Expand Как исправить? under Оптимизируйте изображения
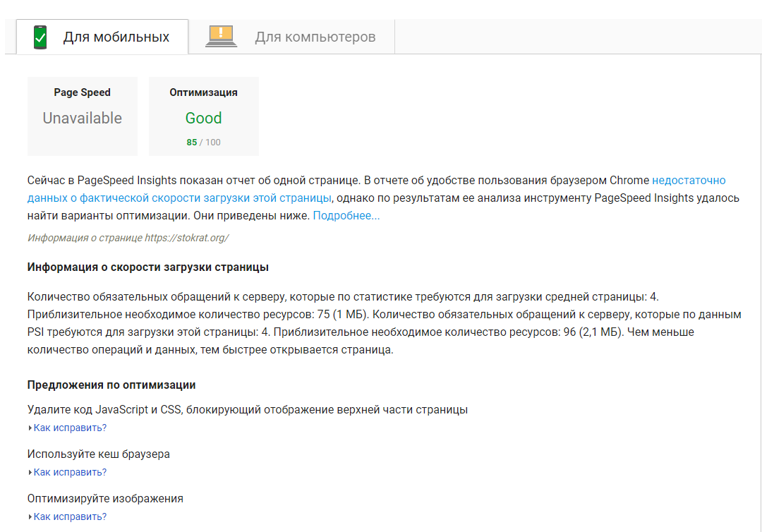This screenshot has height=532, width=762. pos(70,516)
